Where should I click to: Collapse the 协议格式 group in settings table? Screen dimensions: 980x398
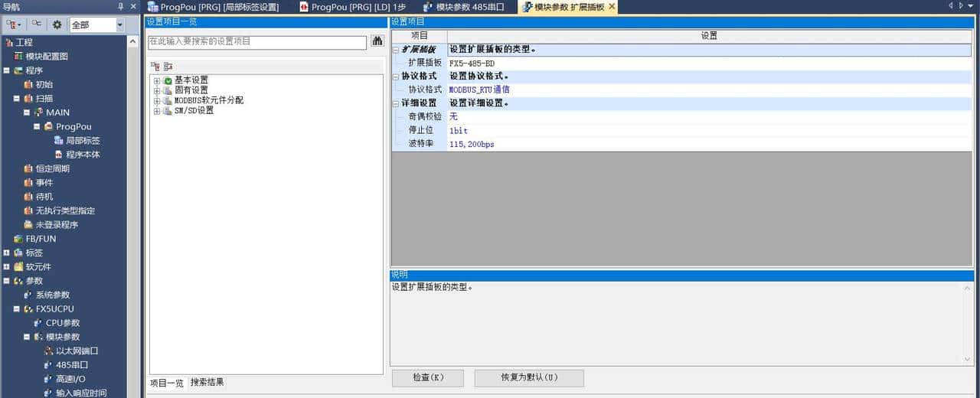coord(396,77)
